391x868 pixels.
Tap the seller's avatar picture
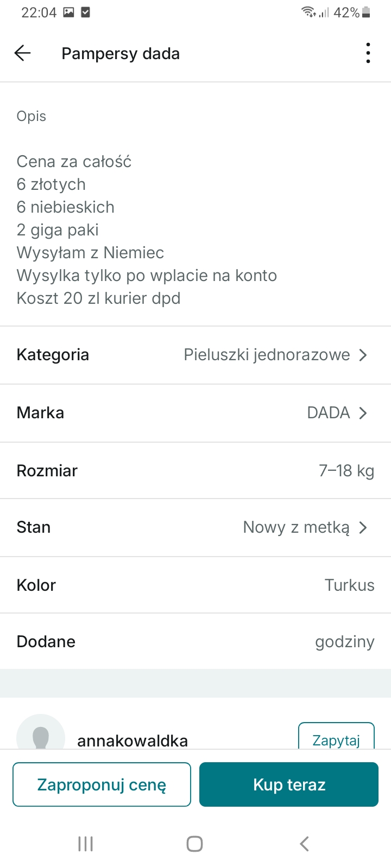pyautogui.click(x=41, y=735)
